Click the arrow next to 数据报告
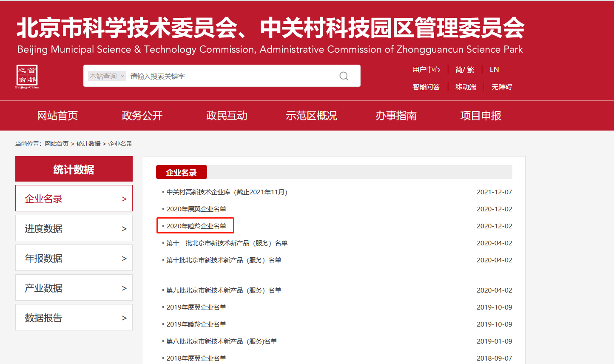This screenshot has width=614, height=364. (x=124, y=318)
